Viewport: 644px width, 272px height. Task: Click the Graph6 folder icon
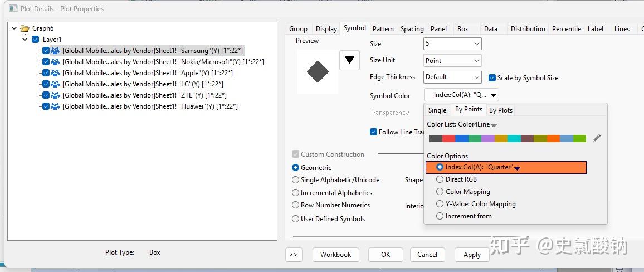(24, 28)
